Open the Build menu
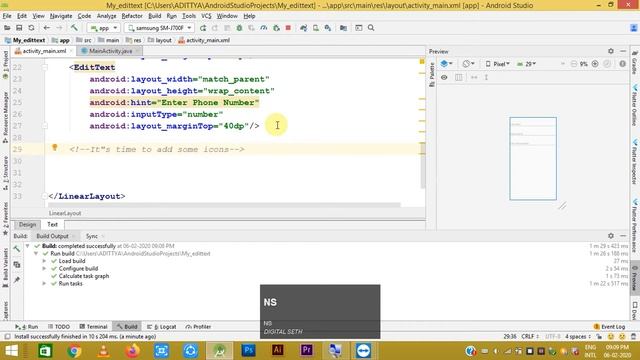640x360 pixels. tap(154, 16)
